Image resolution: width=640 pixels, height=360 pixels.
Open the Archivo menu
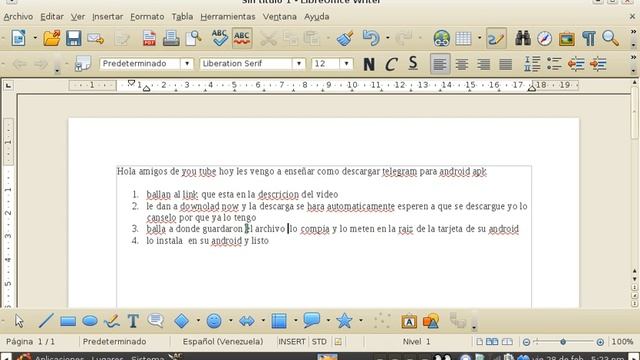pos(18,17)
